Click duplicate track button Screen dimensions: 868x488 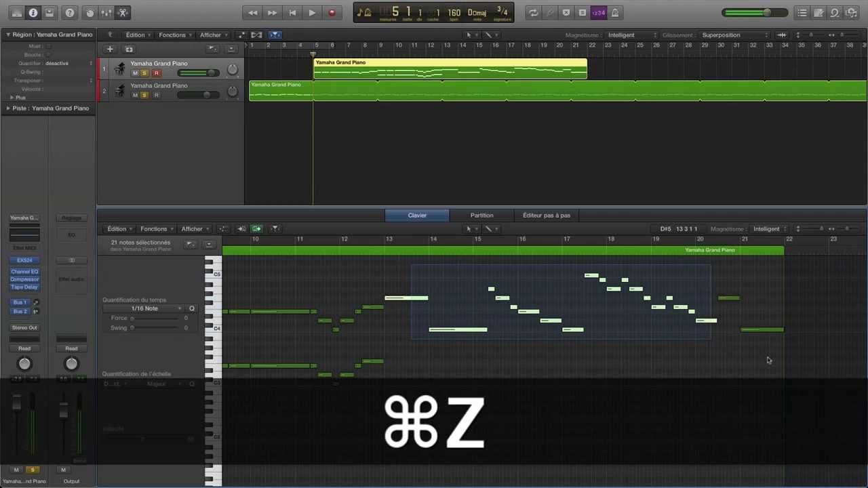[x=129, y=49]
